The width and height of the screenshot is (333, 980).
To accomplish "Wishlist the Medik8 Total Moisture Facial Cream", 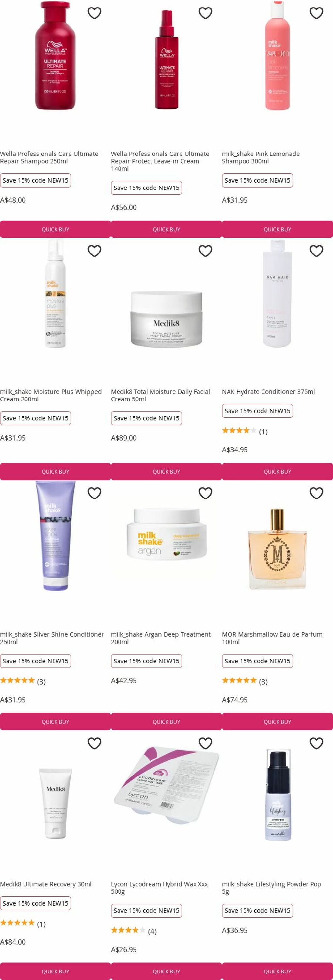I will [205, 251].
